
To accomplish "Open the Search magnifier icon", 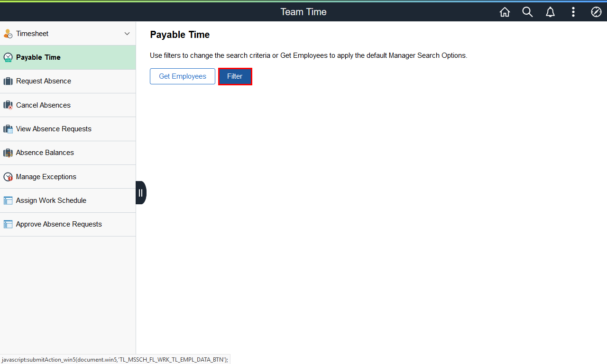I will pos(527,12).
